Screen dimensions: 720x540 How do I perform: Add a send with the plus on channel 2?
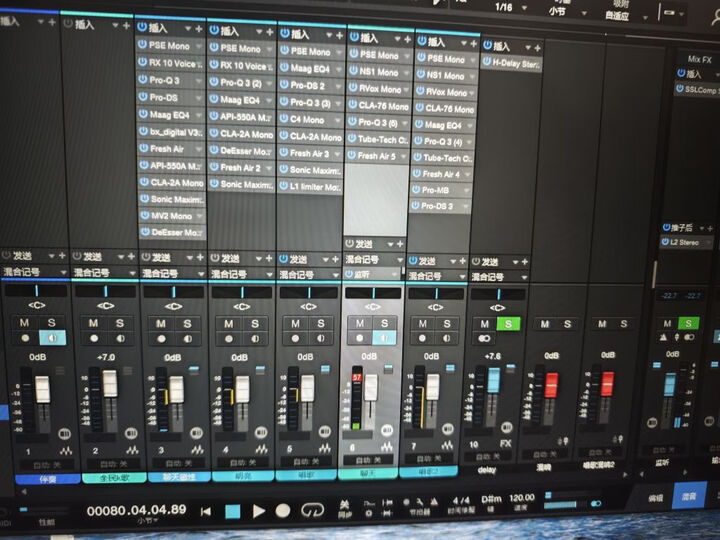(131, 256)
